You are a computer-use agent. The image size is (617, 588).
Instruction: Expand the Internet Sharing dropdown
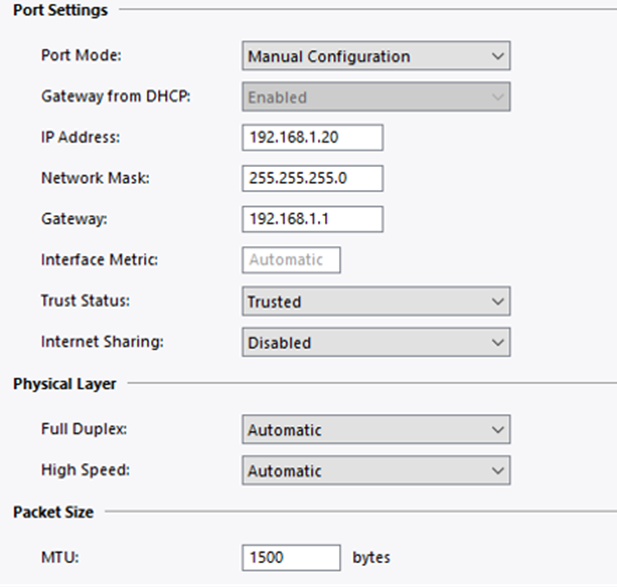(x=376, y=342)
